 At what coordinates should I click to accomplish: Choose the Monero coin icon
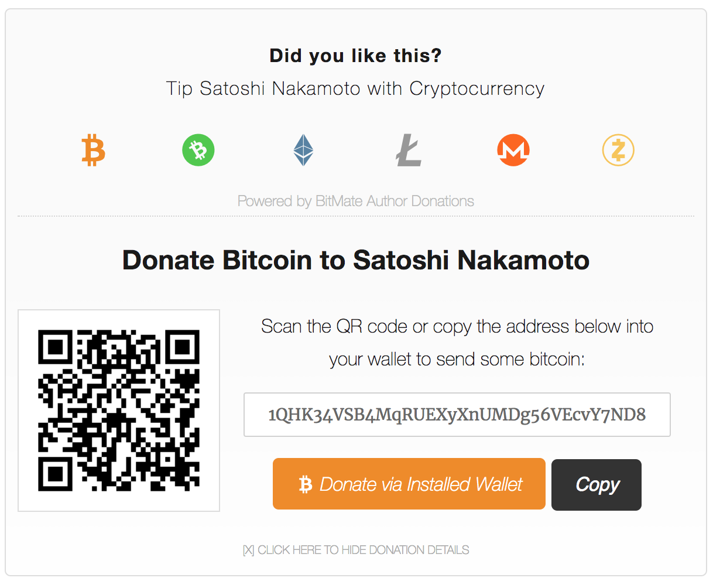[x=513, y=150]
